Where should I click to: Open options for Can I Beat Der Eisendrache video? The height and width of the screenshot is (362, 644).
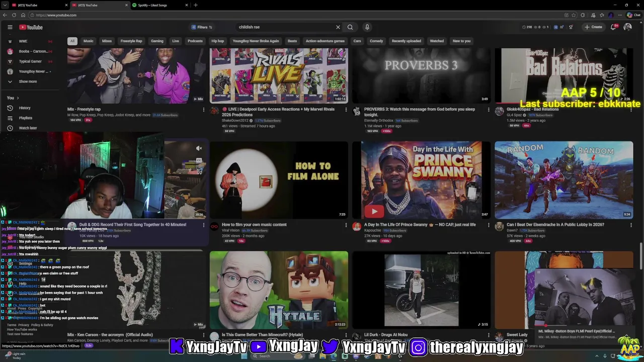click(631, 225)
